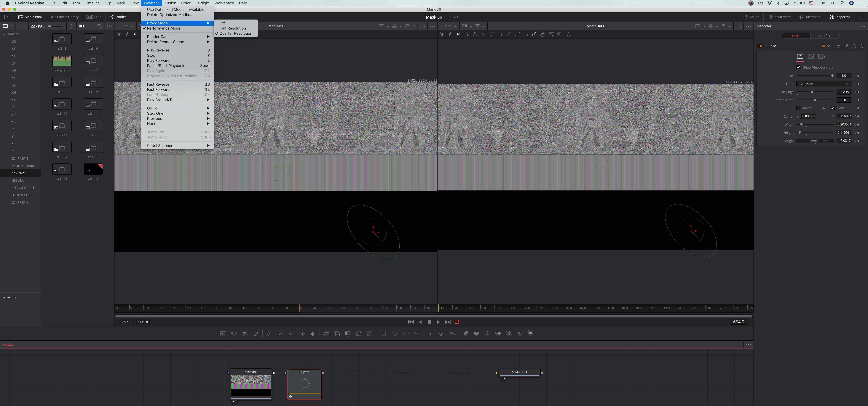868x406 pixels.
Task: Turn proxy mode Off
Action: click(x=236, y=23)
